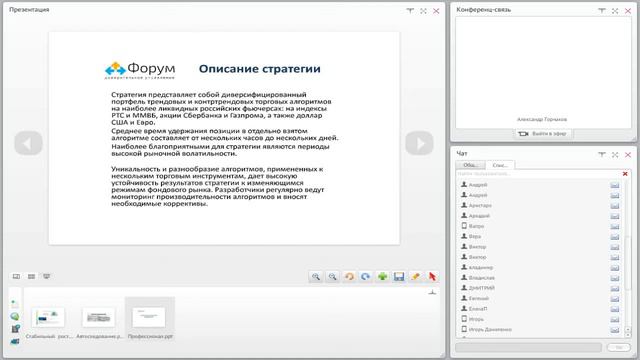The width and height of the screenshot is (640, 360).
Task: Click the envelope icon in the Вера row
Action: 615,237
